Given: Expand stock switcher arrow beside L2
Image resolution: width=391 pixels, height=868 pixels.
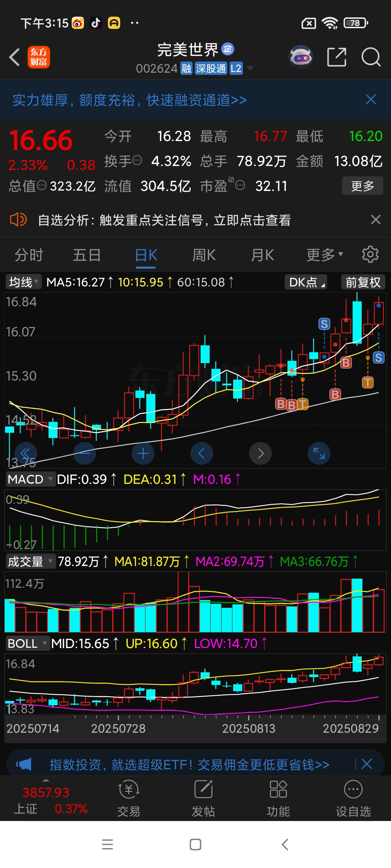Looking at the screenshot, I should (x=250, y=68).
